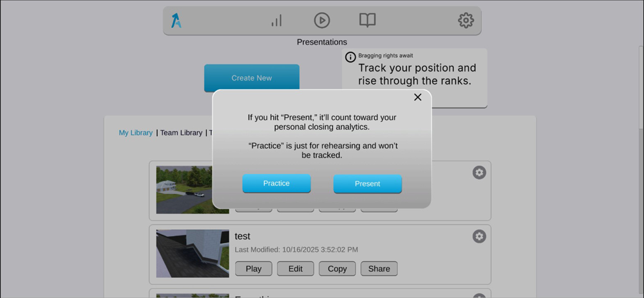Share the test presentation
Viewport: 644px width, 298px height.
pyautogui.click(x=379, y=269)
